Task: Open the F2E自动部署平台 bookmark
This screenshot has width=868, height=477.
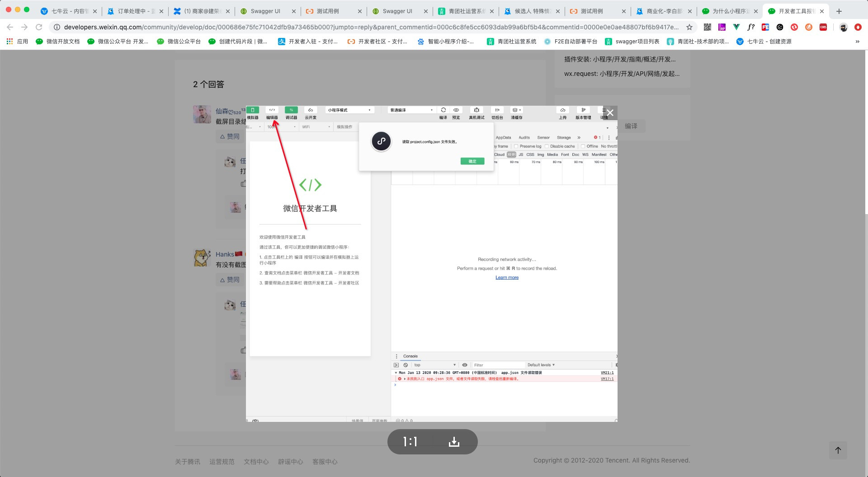Action: pos(571,42)
